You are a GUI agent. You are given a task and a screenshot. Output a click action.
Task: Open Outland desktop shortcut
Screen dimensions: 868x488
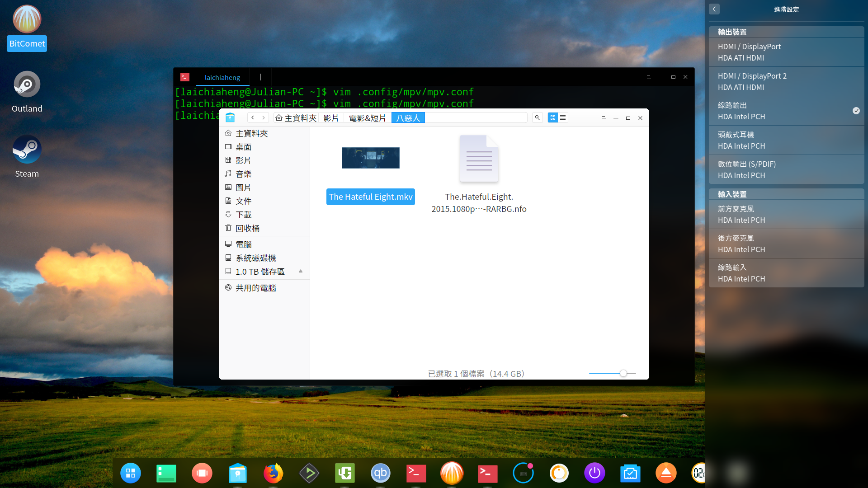[x=27, y=92]
